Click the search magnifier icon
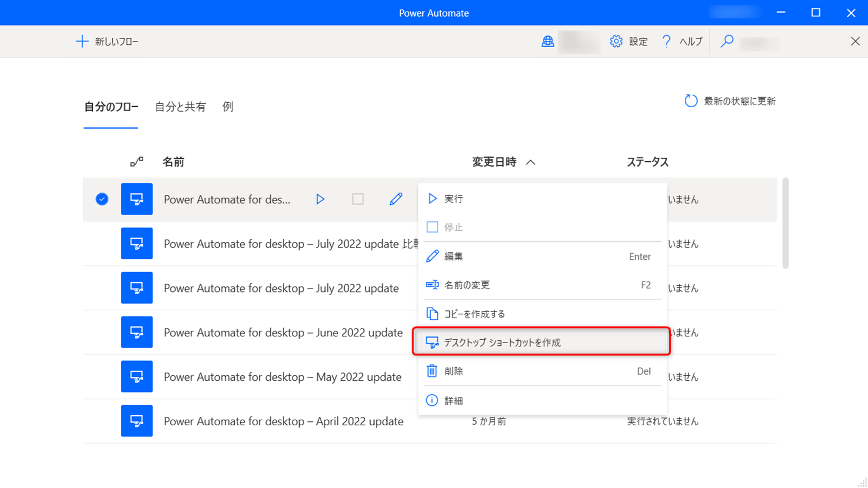The width and height of the screenshot is (868, 488). (727, 41)
